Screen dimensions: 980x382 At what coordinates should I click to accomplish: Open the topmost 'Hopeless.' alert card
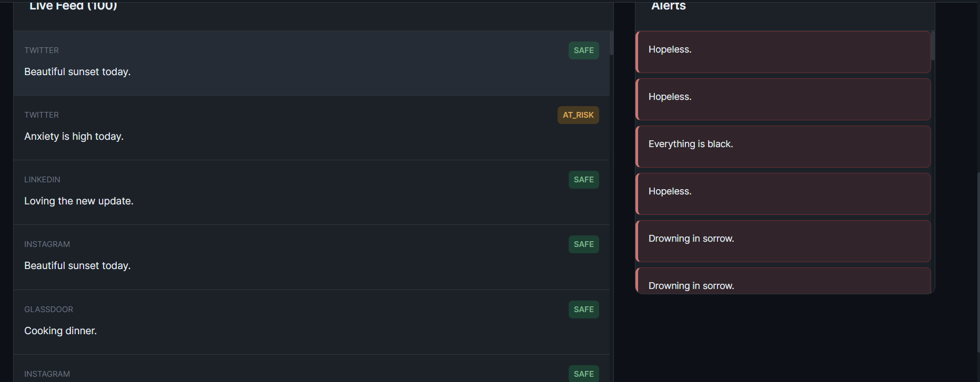[783, 52]
